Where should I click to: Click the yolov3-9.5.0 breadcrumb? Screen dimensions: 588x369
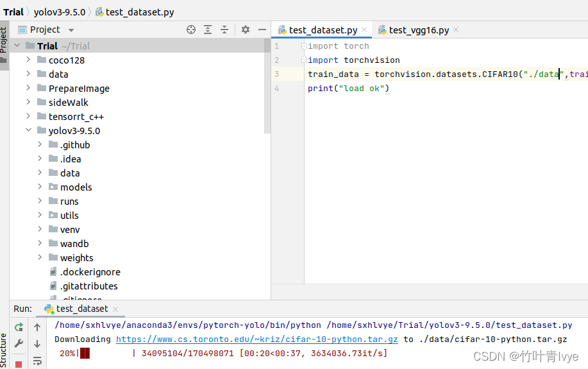[x=60, y=12]
